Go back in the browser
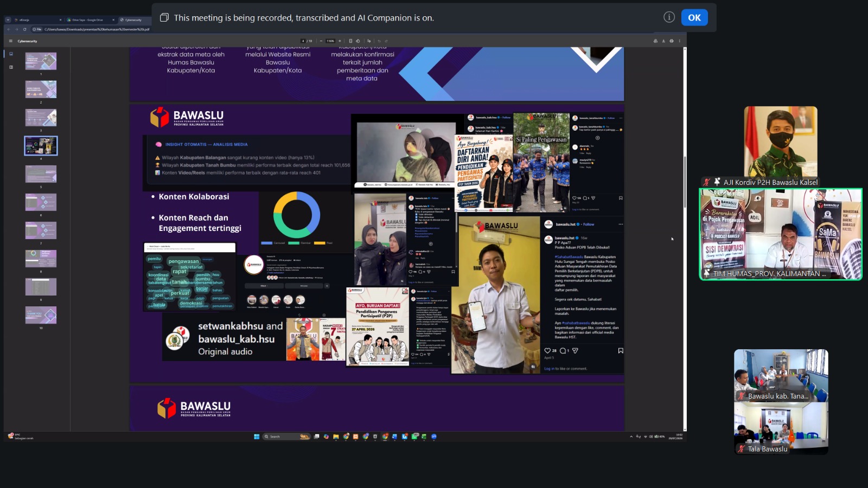 9,29
